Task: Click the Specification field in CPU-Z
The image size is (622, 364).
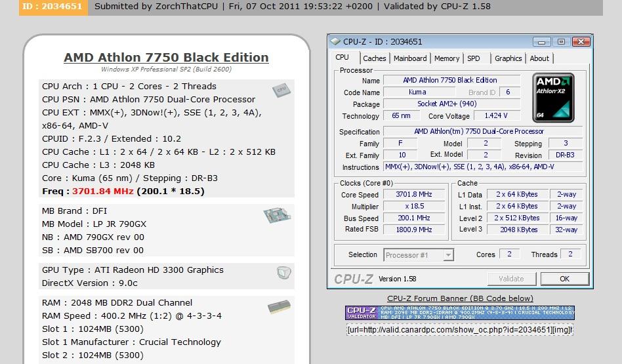Action: tap(483, 131)
